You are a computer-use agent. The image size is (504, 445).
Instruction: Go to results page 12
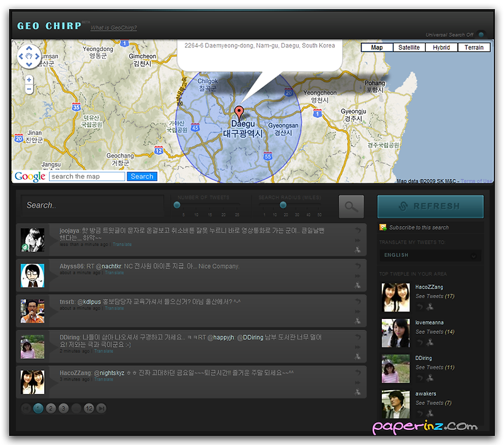pos(89,408)
